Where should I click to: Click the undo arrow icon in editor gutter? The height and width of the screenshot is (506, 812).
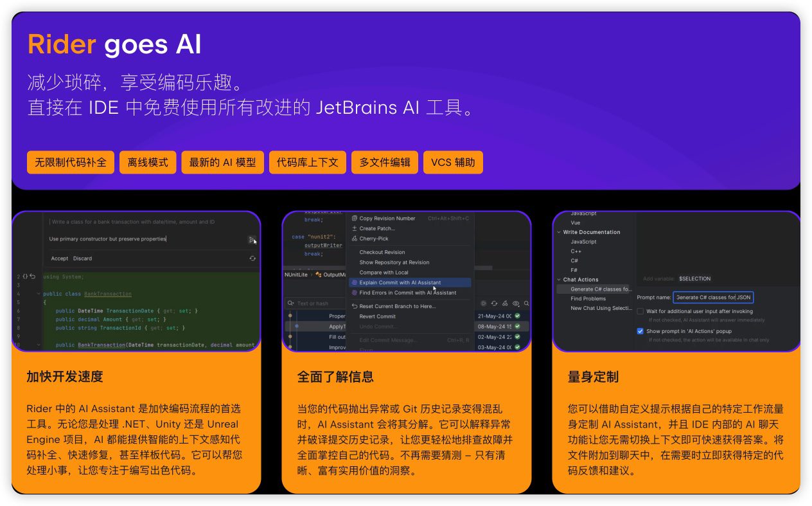pyautogui.click(x=32, y=276)
